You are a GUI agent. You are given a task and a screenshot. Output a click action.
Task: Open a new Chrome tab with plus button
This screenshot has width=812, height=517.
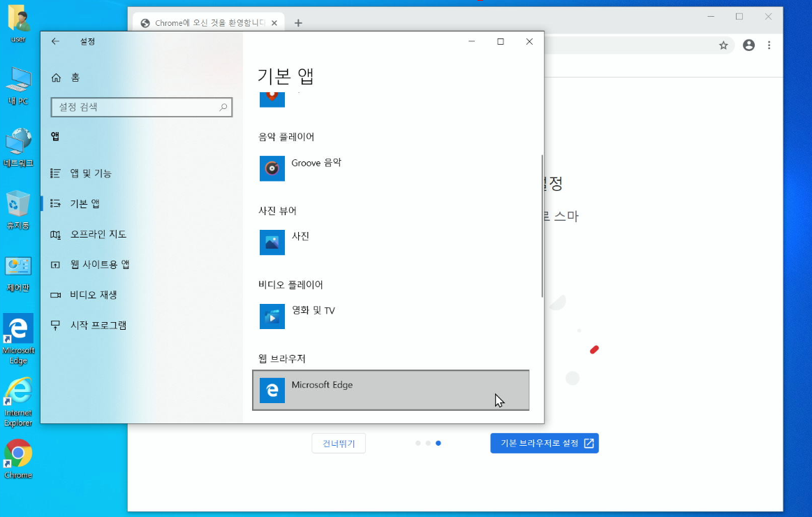(298, 23)
